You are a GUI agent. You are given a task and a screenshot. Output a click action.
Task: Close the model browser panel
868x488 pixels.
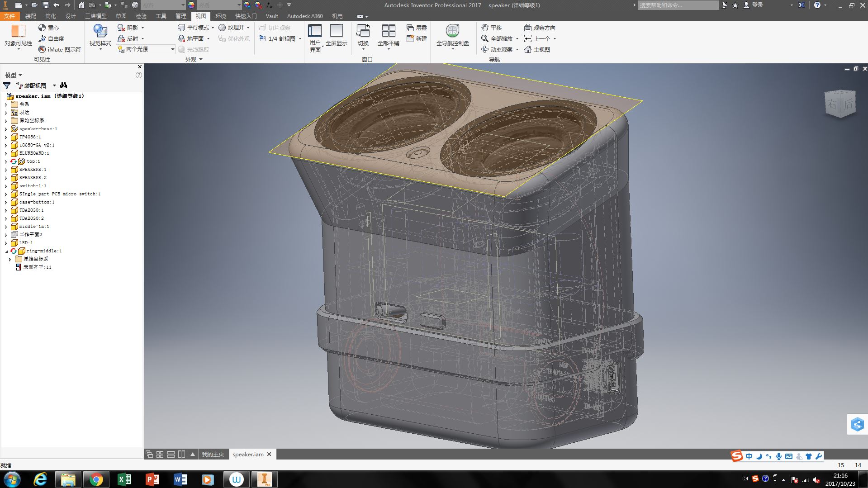139,66
